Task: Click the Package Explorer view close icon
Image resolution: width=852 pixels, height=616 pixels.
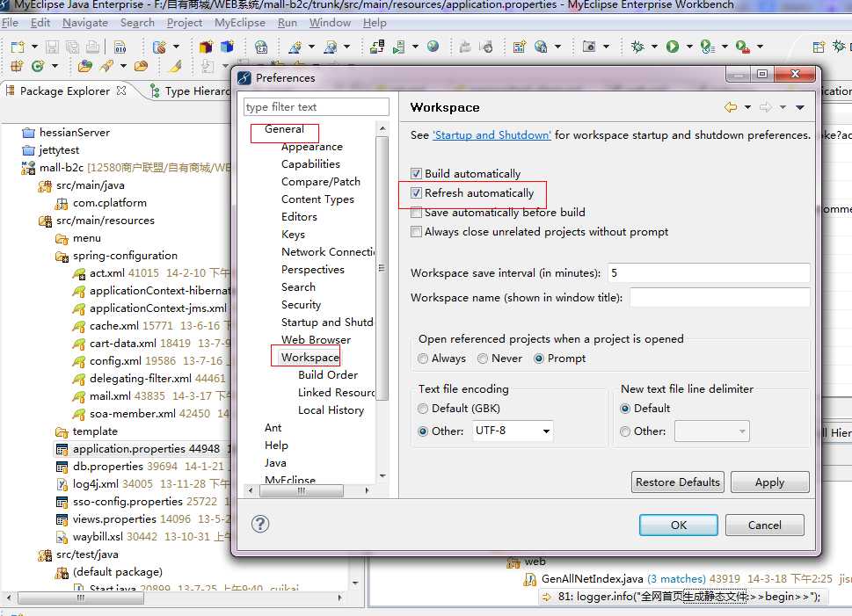Action: coord(121,91)
